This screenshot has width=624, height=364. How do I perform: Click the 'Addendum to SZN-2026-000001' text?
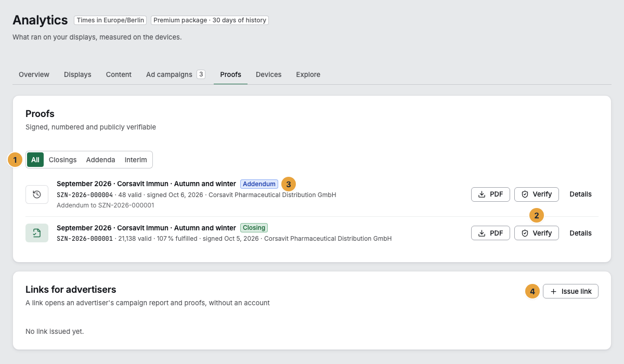106,205
